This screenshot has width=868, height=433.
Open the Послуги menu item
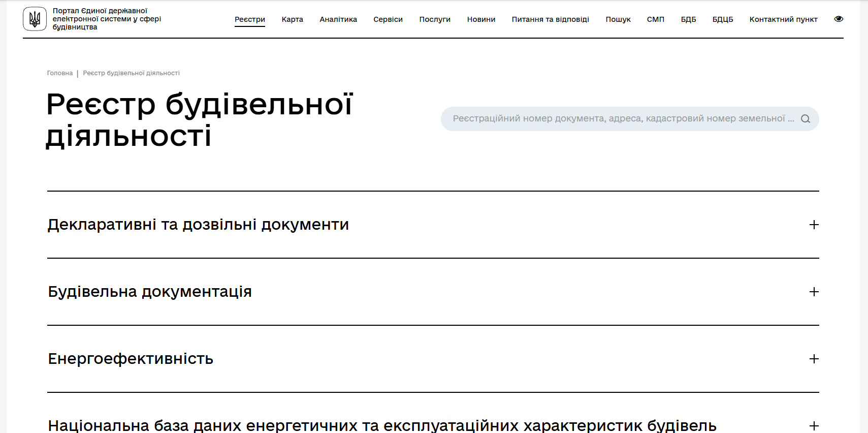435,19
